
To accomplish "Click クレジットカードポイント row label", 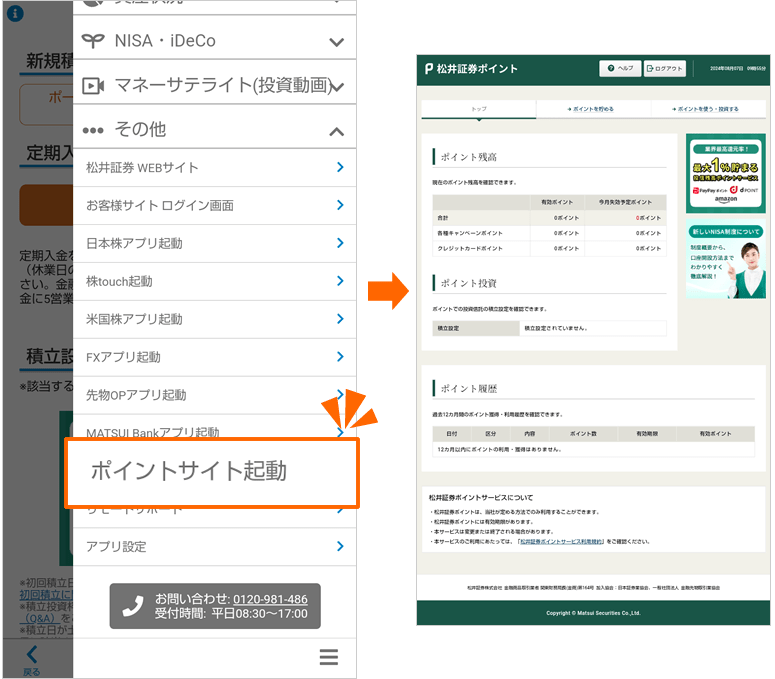I will [470, 248].
